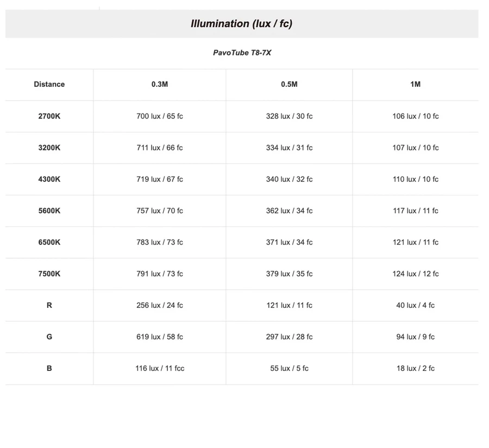Select the 340 lux / 32 fc cell
This screenshot has width=489, height=448.
coord(289,179)
